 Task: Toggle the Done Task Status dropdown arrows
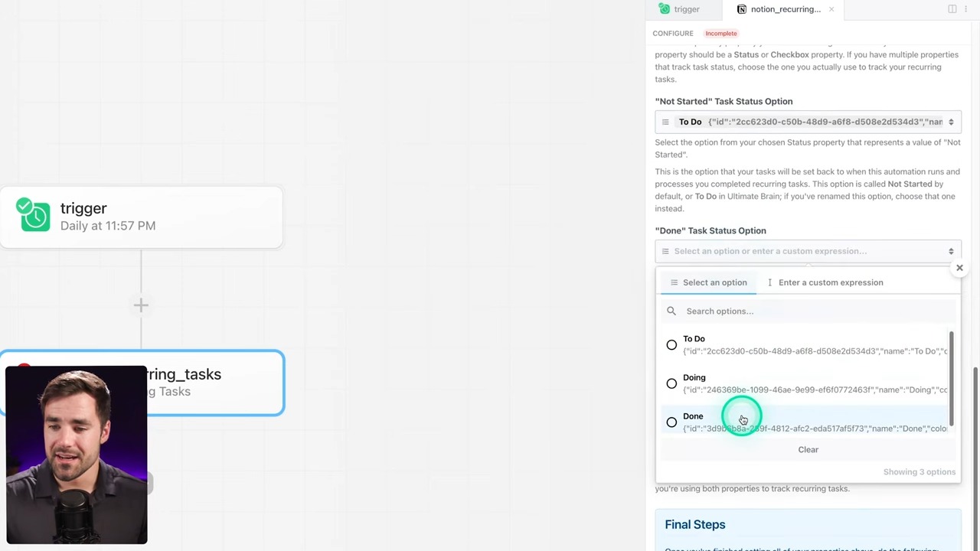(951, 251)
